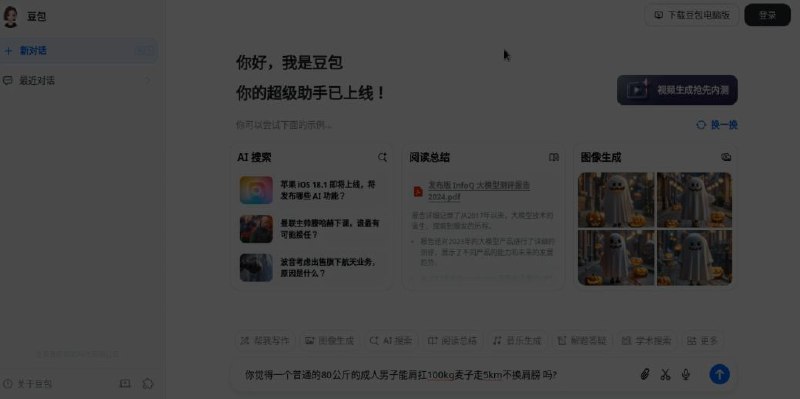Choose the 解题答疑 skill chip
Screen dimensions: 800x399
(582, 341)
